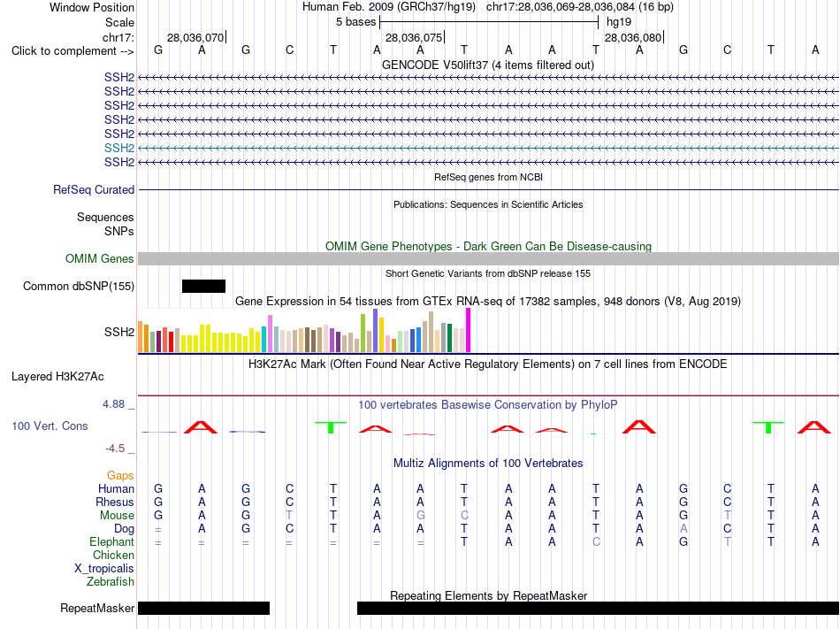Click the Elephant species label
The height and width of the screenshot is (629, 840).
click(111, 541)
